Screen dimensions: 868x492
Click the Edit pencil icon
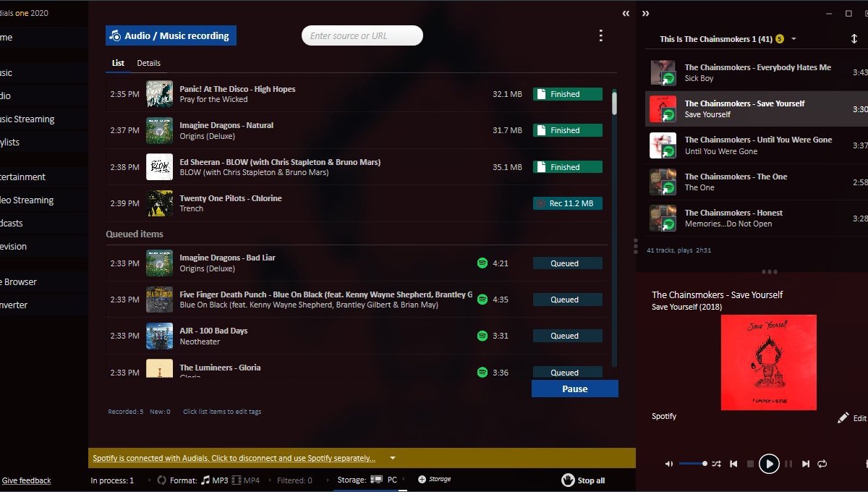(x=843, y=418)
